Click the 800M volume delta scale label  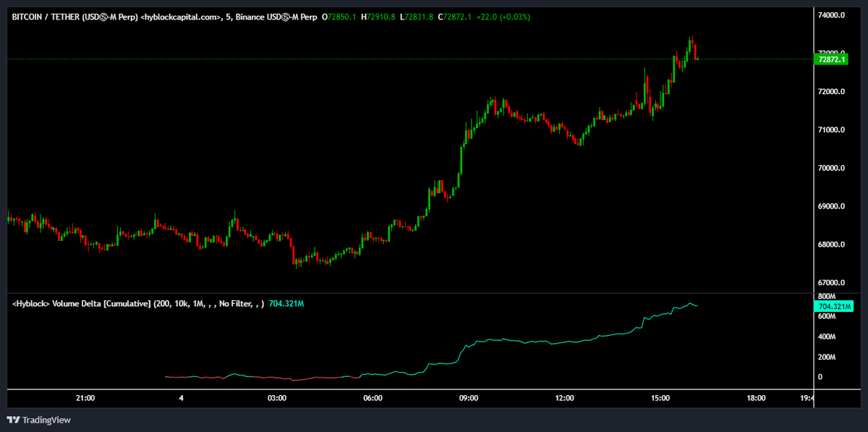point(826,297)
